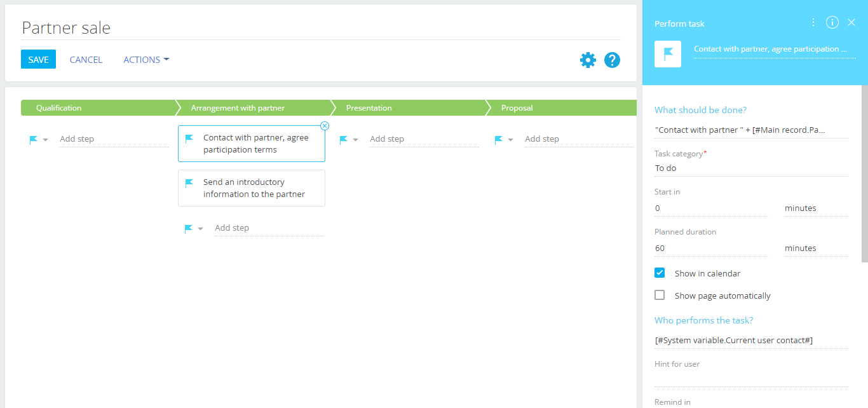Click flag icon in Qualification Add step
The height and width of the screenshot is (408, 868).
pyautogui.click(x=34, y=139)
